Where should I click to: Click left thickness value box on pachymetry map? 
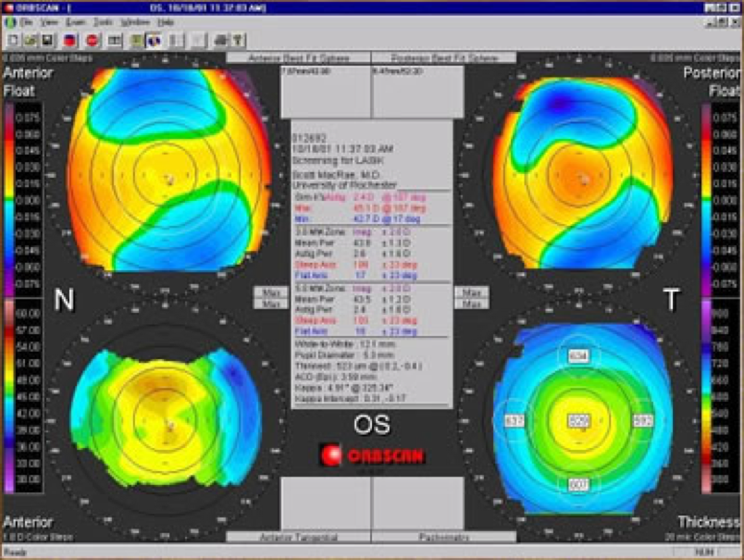point(514,420)
